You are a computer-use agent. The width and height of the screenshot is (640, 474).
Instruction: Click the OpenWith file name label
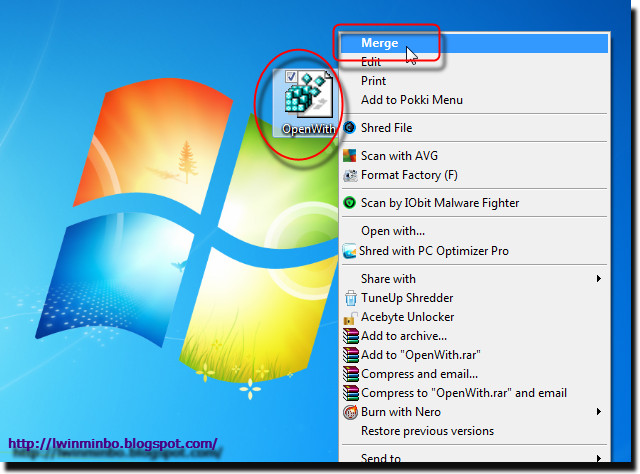pyautogui.click(x=309, y=129)
